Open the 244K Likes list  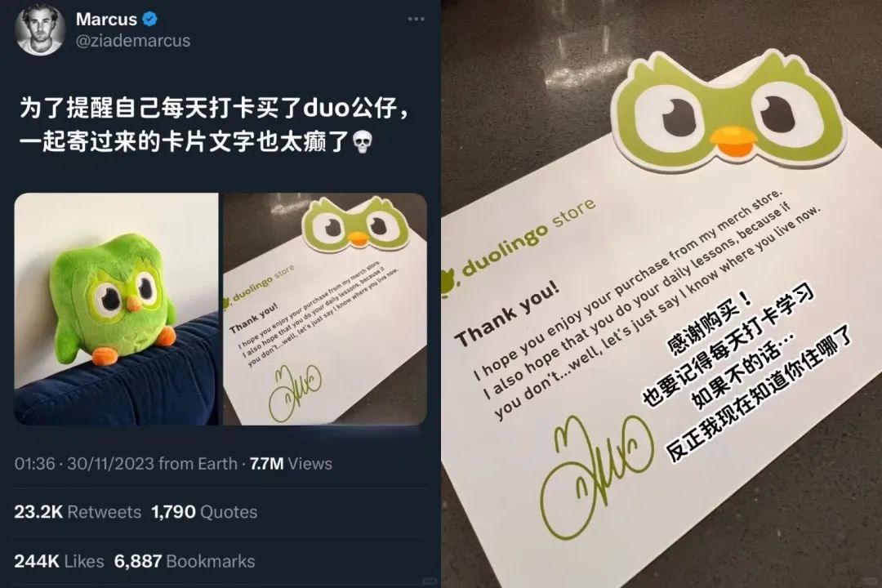coord(59,562)
